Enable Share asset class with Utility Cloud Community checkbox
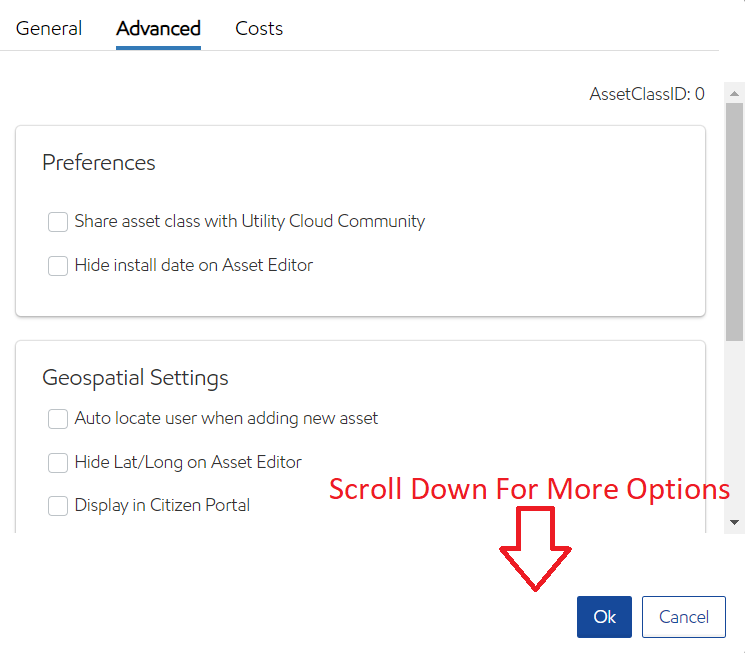 58,222
